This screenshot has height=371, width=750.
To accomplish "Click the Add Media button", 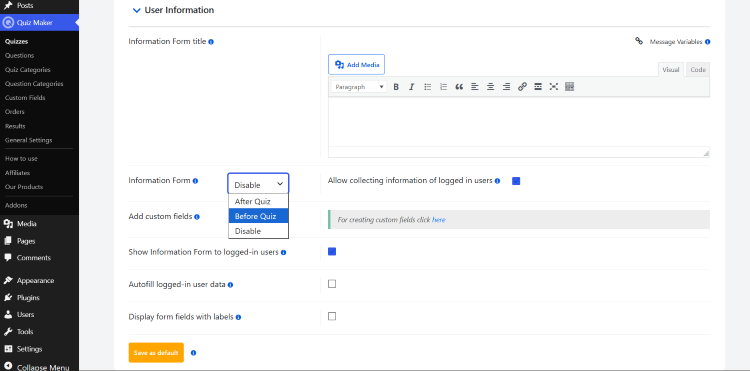I will click(356, 65).
